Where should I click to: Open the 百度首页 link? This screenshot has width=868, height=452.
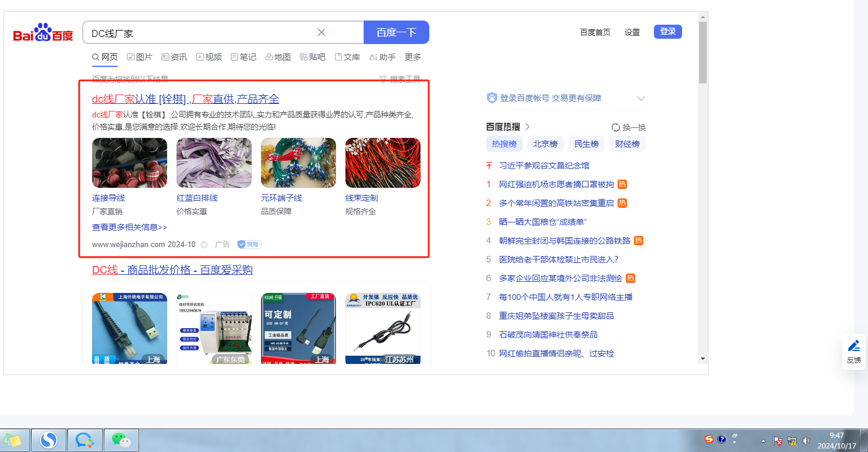(595, 32)
